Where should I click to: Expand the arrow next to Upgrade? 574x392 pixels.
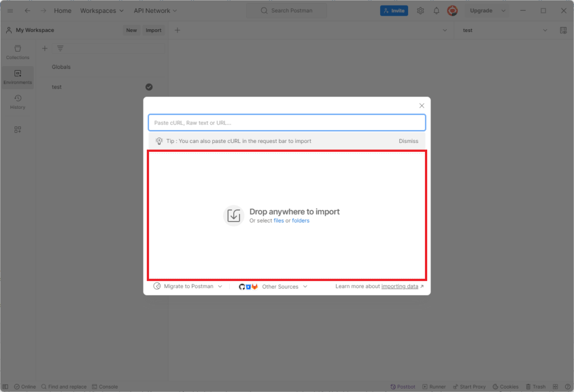click(x=503, y=11)
